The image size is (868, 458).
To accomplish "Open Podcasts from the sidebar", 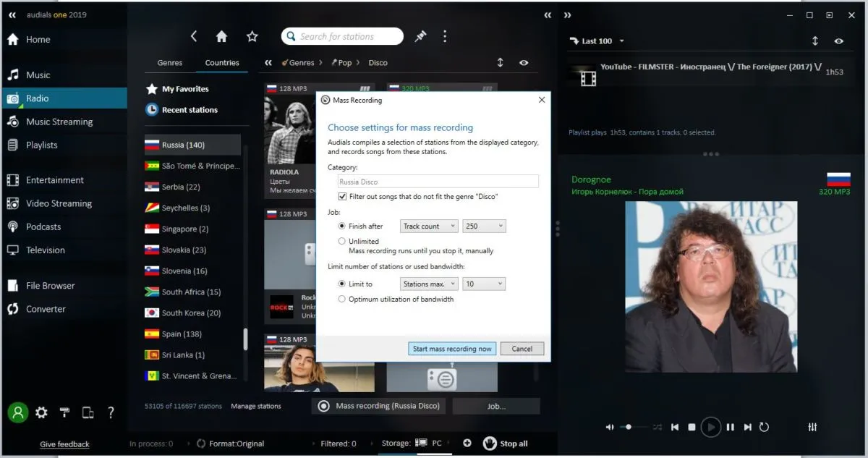I will coord(43,226).
